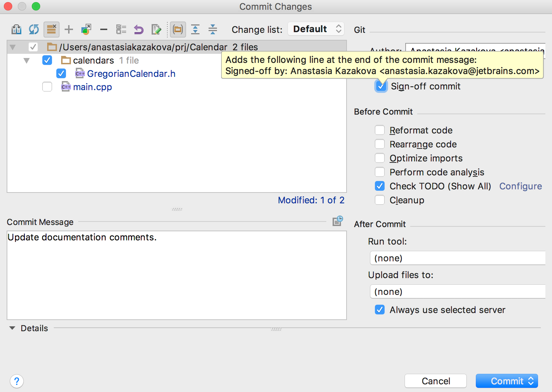Click the blue Commit button
This screenshot has height=392, width=552.
coord(507,381)
